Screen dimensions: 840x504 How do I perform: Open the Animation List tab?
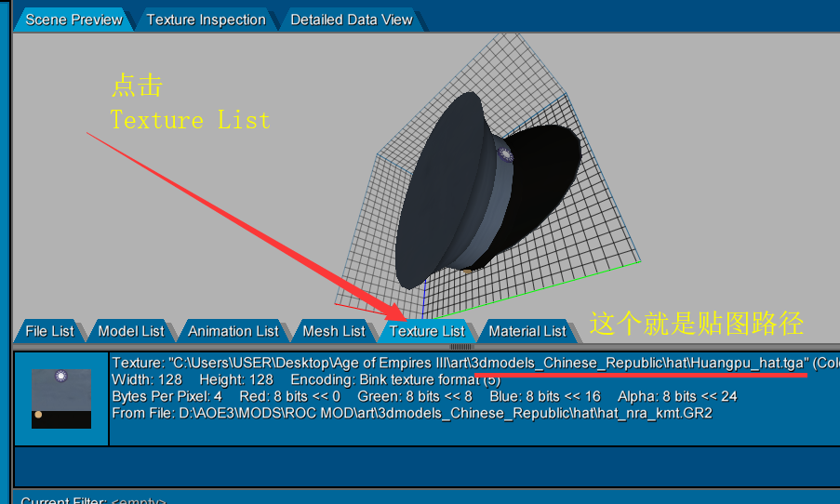pyautogui.click(x=233, y=331)
